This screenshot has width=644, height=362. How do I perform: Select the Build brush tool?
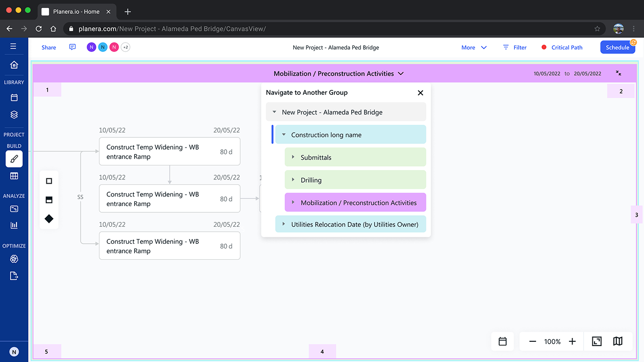[x=14, y=159]
